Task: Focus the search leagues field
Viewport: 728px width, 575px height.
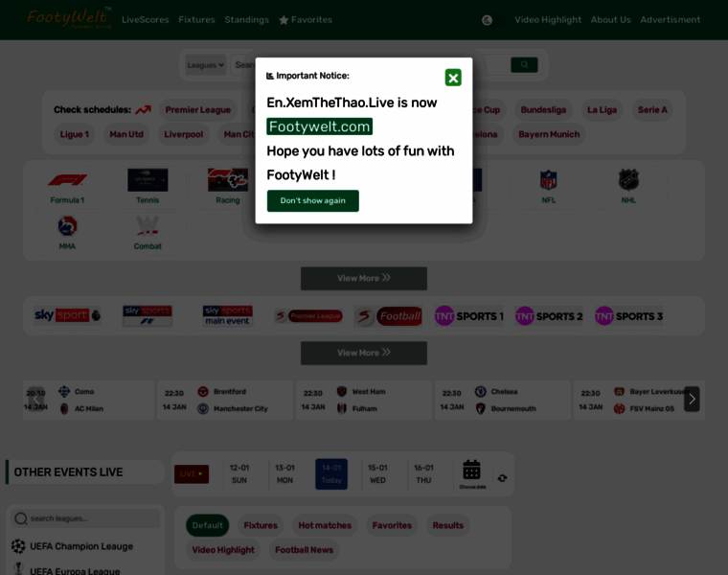Action: coord(86,518)
